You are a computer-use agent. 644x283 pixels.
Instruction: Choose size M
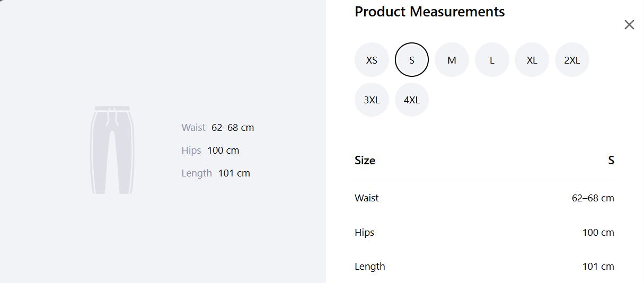[452, 60]
